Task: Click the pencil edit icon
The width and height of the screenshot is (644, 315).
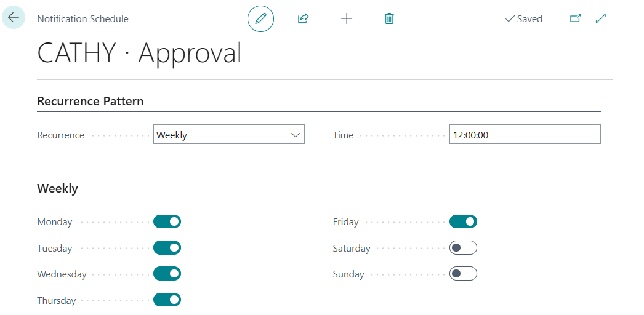Action: pyautogui.click(x=260, y=18)
